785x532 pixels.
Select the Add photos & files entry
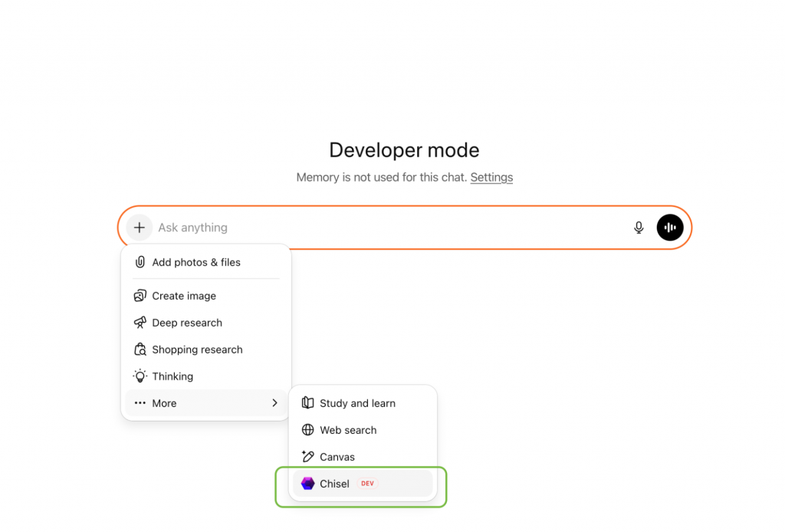click(196, 262)
